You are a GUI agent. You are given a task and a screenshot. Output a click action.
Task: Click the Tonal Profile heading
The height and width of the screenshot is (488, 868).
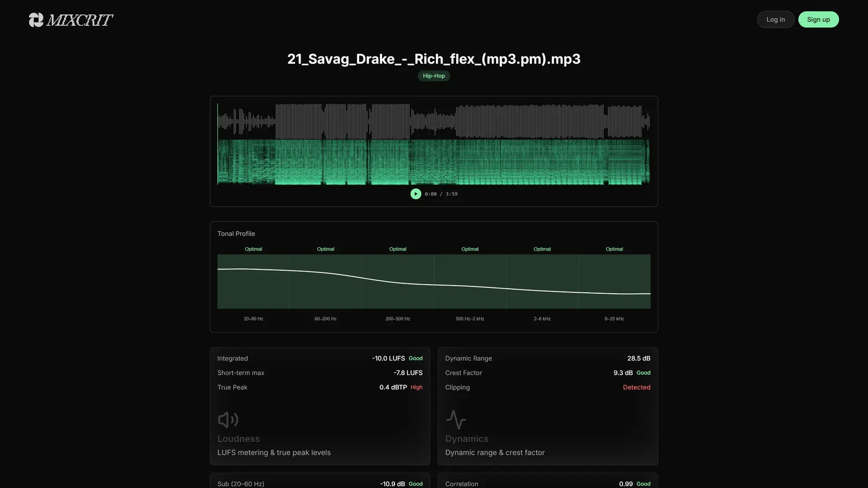coord(236,234)
